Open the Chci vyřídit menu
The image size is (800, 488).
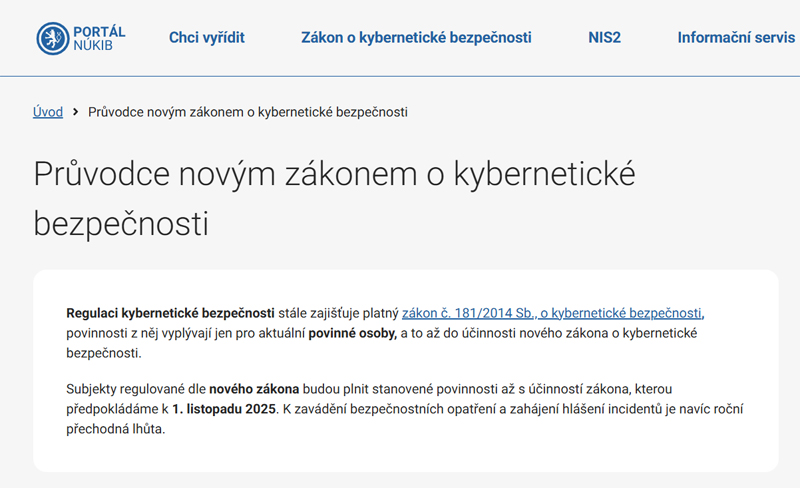(207, 38)
